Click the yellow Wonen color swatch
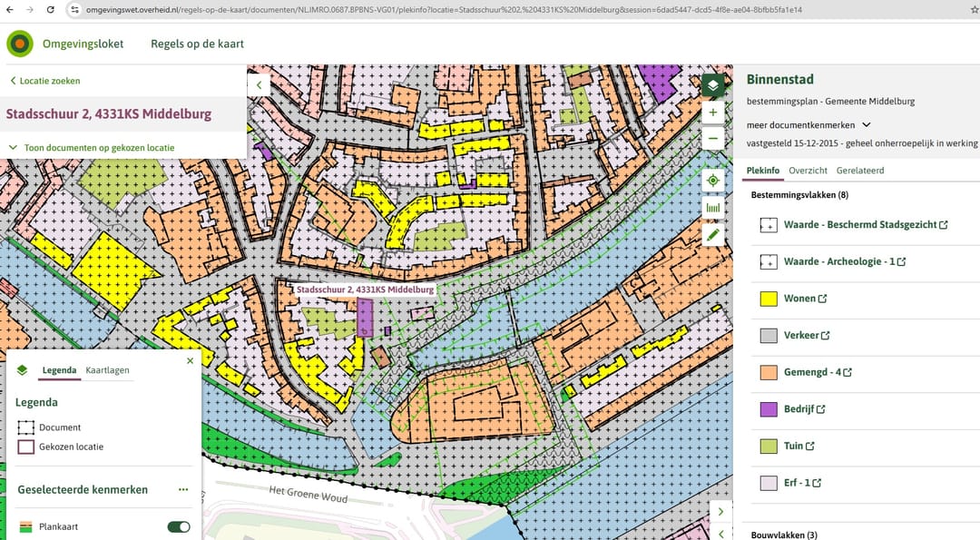Viewport: 980px width, 540px height. coord(768,299)
